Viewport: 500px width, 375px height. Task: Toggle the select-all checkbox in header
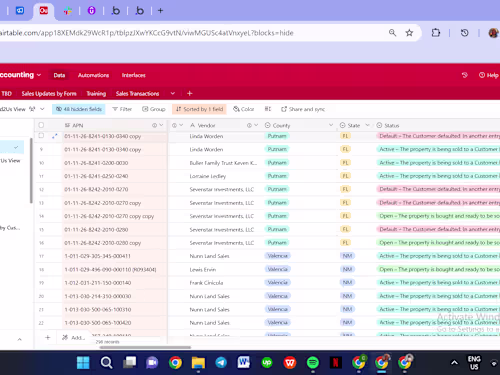click(41, 125)
